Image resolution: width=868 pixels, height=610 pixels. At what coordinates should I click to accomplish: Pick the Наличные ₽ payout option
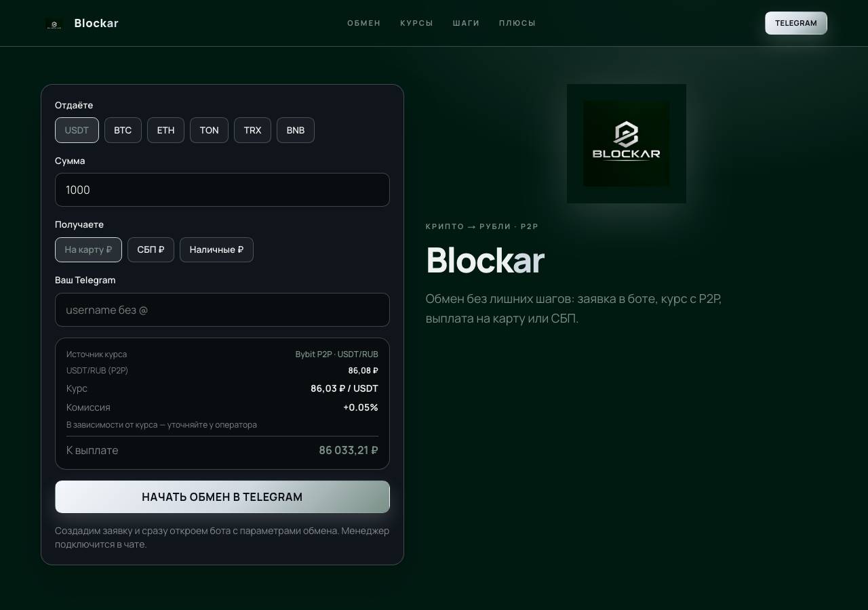coord(216,249)
